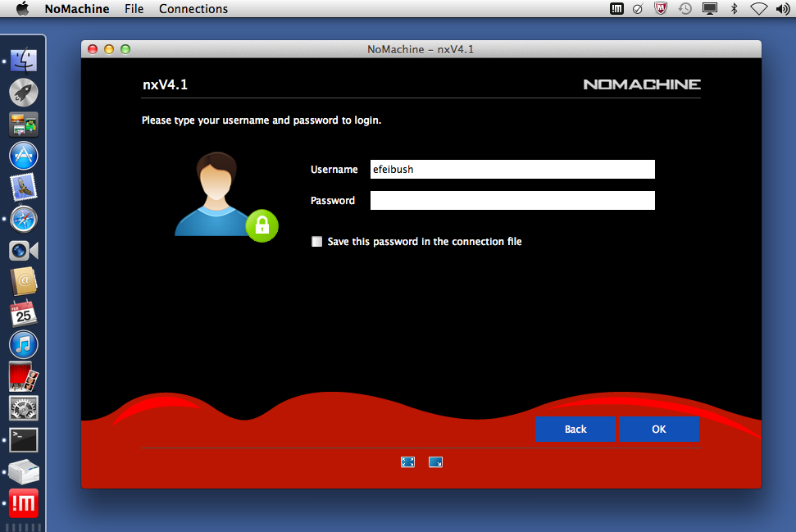Viewport: 796px width, 532px height.
Task: Minimize the nxV4.1 window with the yellow button
Action: coord(109,48)
